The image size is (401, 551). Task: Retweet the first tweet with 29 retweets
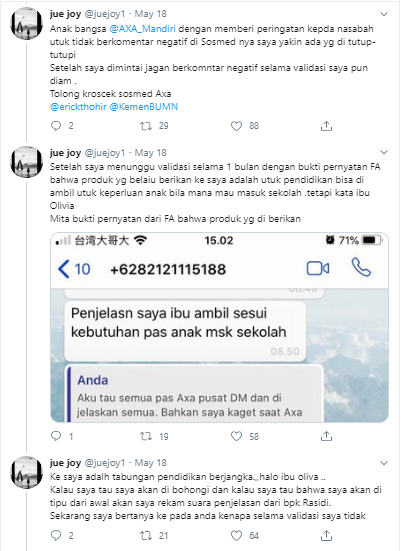(146, 126)
